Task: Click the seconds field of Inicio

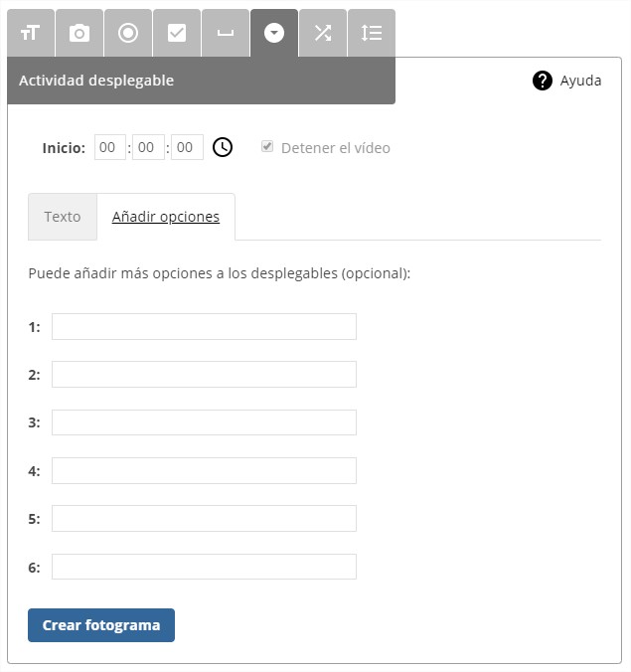Action: 187,147
